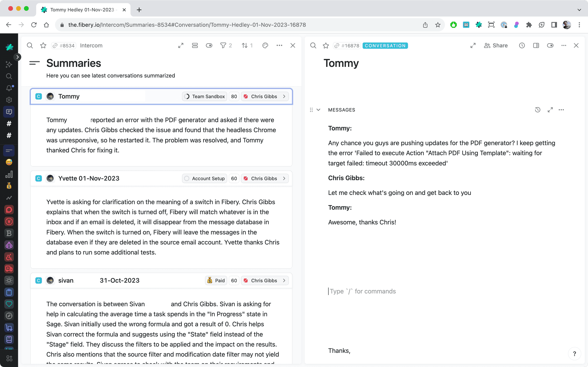The width and height of the screenshot is (588, 367).
Task: Open entity reference link #16878
Action: 347,45
